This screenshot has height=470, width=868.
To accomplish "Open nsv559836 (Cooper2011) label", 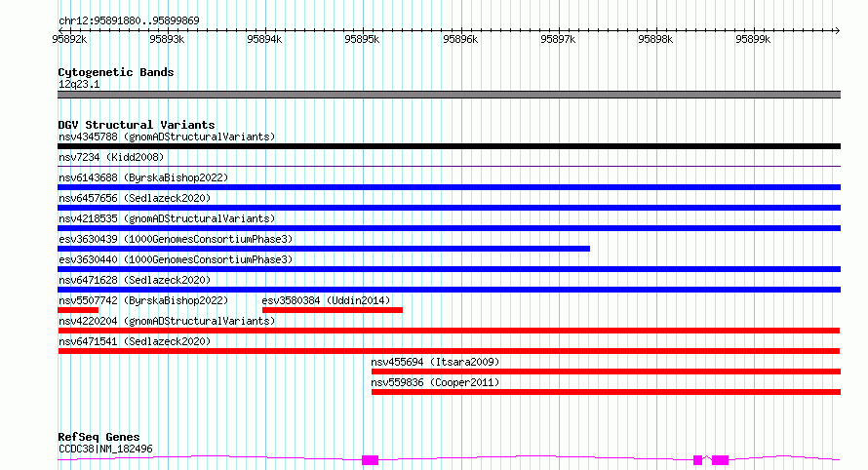I will [435, 382].
